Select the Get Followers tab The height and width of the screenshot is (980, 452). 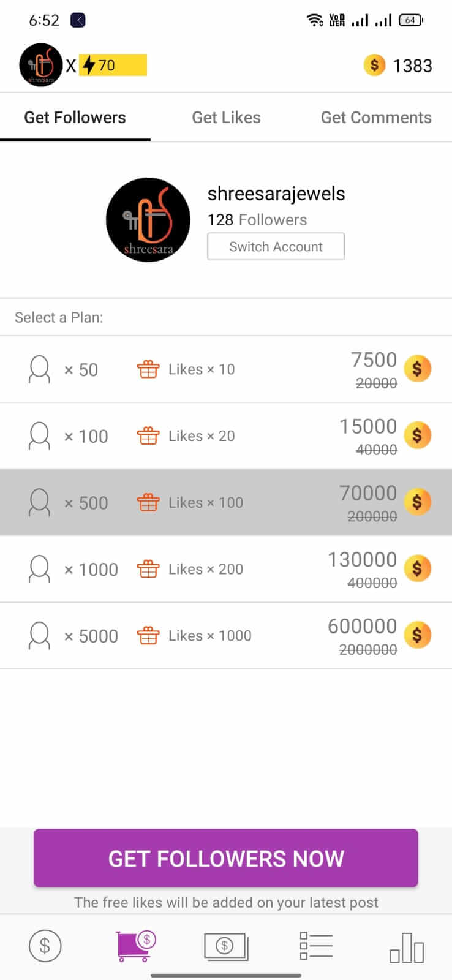[75, 118]
